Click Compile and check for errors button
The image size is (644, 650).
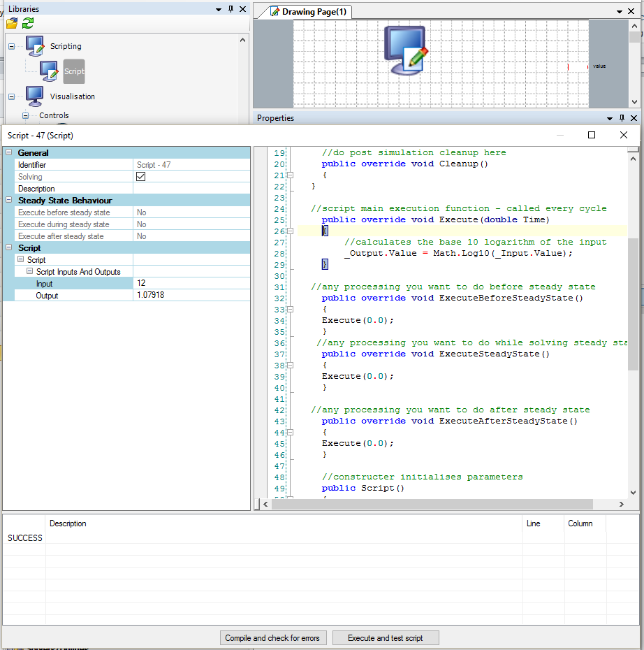[272, 638]
